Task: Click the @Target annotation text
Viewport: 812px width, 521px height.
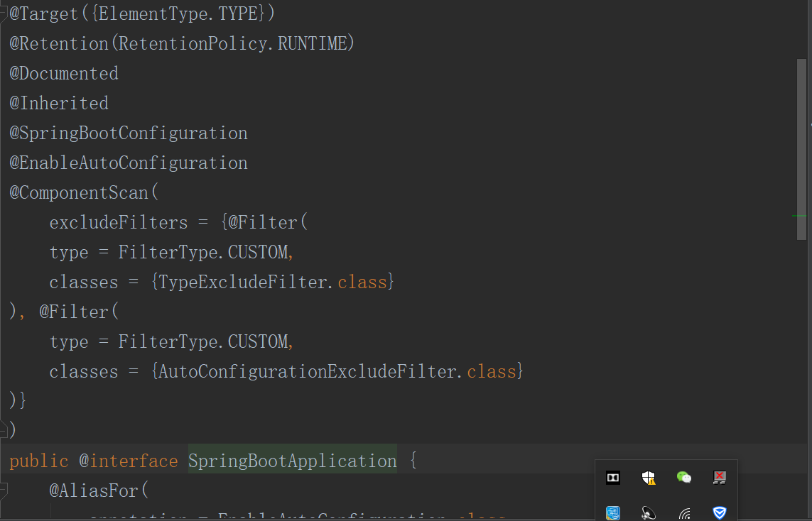Action: (43, 14)
